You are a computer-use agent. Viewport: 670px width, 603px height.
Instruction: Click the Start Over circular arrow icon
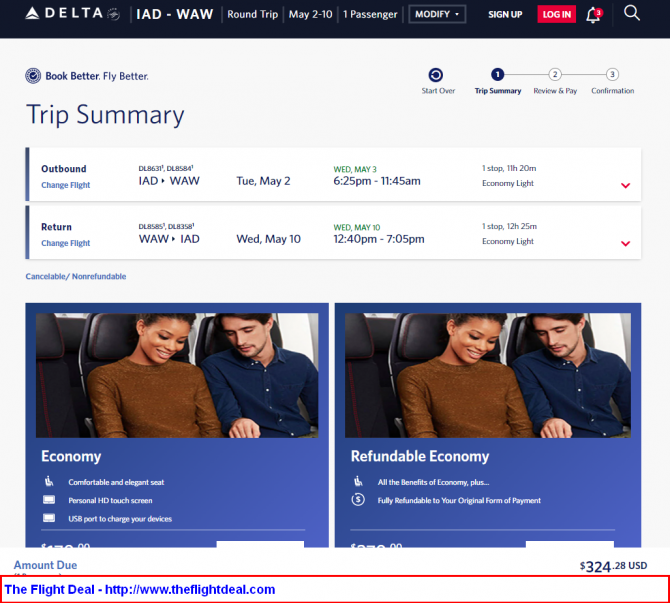tap(435, 75)
